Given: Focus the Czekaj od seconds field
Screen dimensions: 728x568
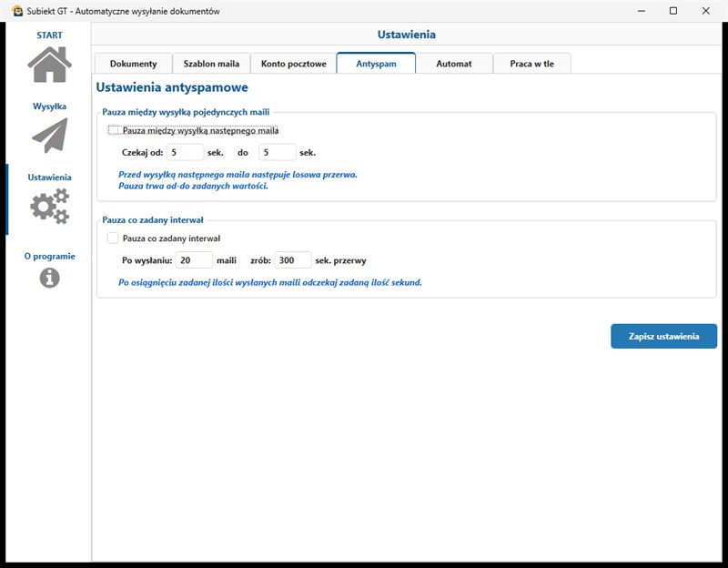Looking at the screenshot, I should [x=186, y=152].
